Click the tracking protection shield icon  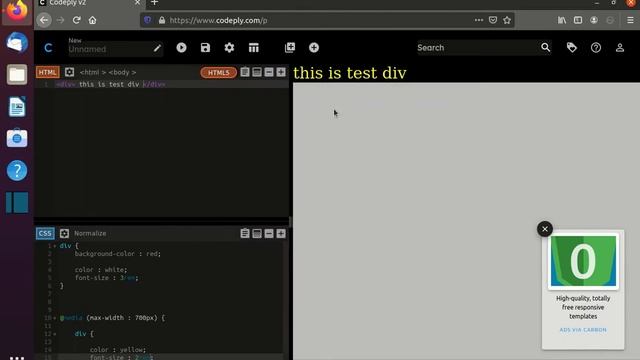[148, 20]
